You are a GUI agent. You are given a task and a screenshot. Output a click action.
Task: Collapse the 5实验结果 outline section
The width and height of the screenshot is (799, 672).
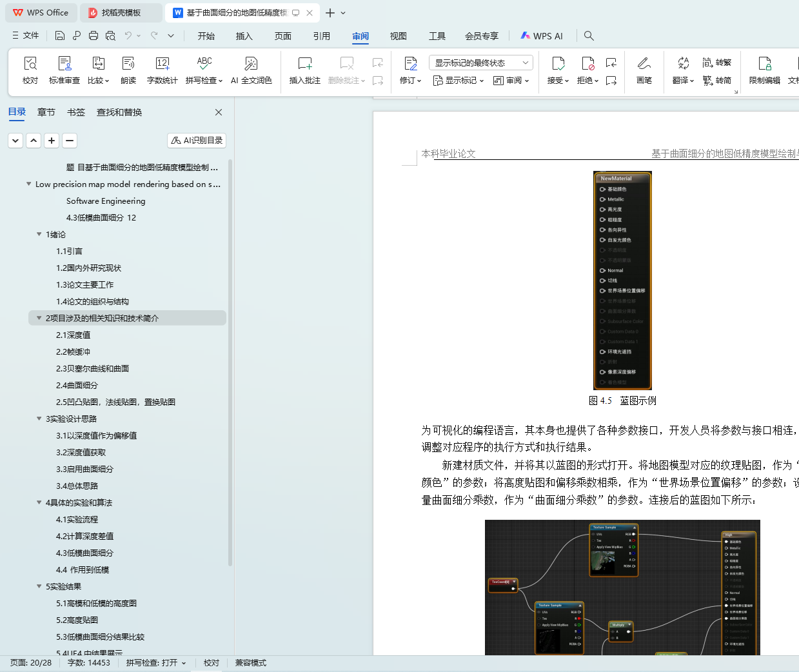[x=39, y=587]
